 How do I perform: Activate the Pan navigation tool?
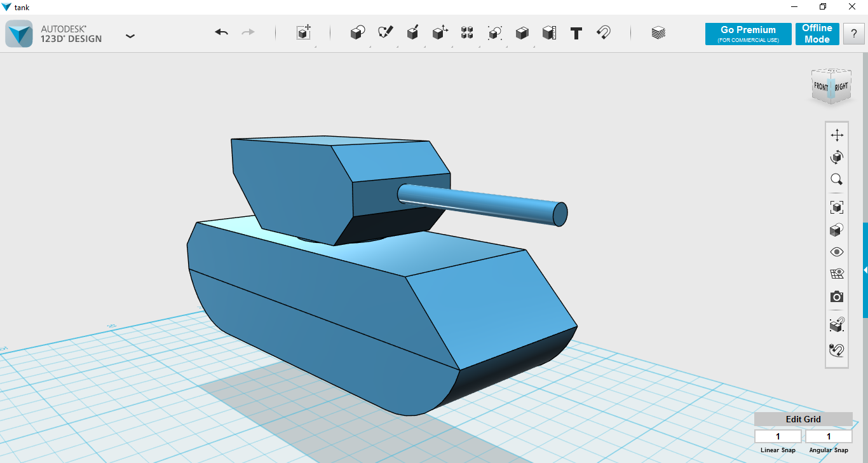(837, 135)
